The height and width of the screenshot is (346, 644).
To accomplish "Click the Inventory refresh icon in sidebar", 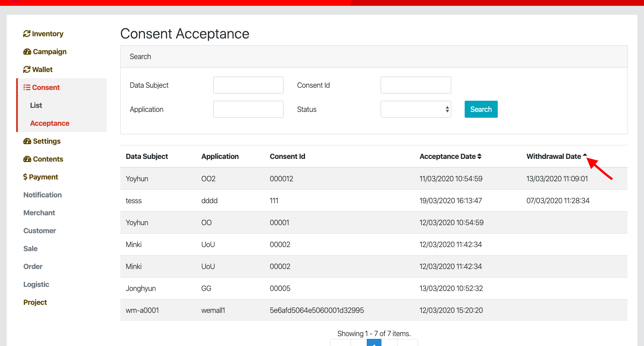I will coord(27,34).
